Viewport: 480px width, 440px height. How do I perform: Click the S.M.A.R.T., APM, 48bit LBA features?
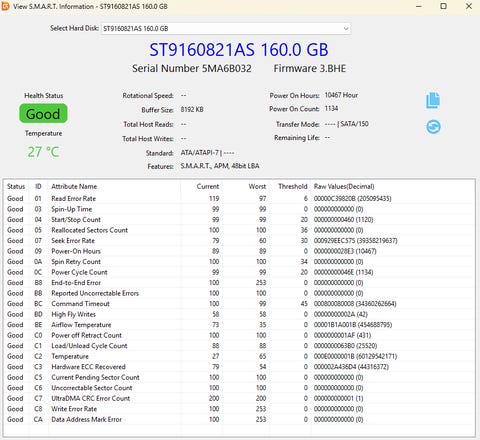tap(220, 166)
